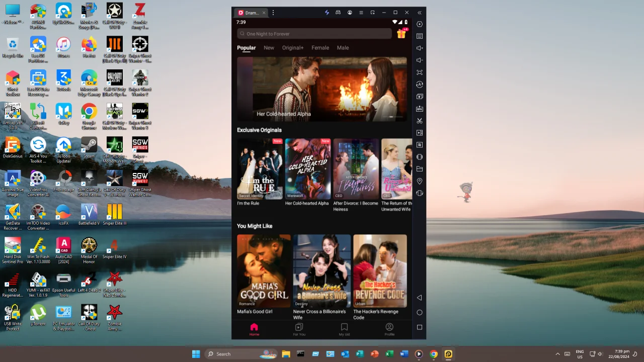This screenshot has width=644, height=362.
Task: Mute audio with the volume-down icon
Action: (420, 60)
